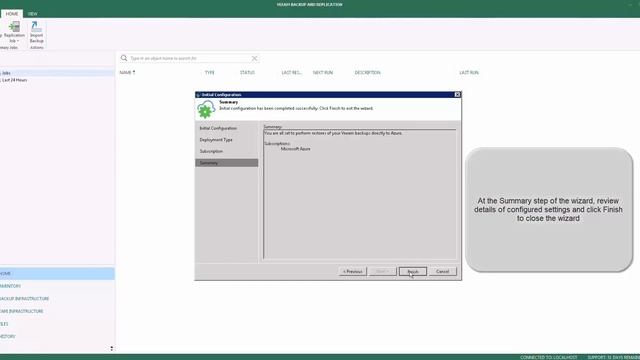This screenshot has height=360, width=640.
Task: Open the Replication Job dropdown arrow
Action: tap(18, 41)
